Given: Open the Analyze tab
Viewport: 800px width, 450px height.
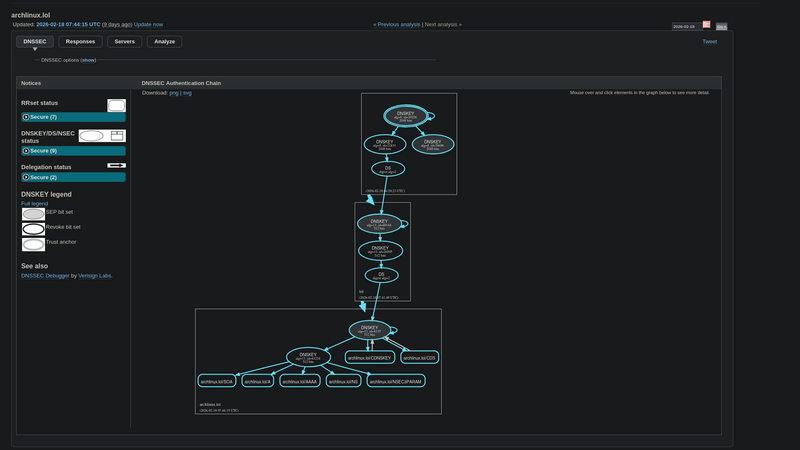Looking at the screenshot, I should point(164,42).
